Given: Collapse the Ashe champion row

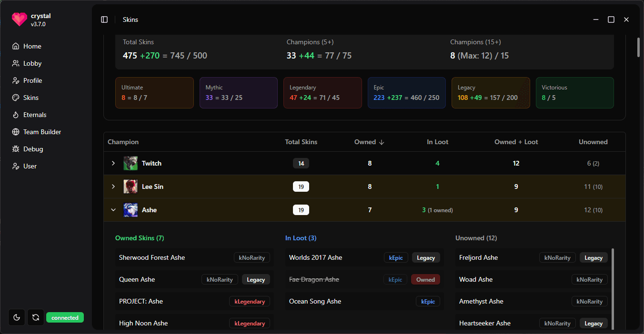Looking at the screenshot, I should pos(113,209).
